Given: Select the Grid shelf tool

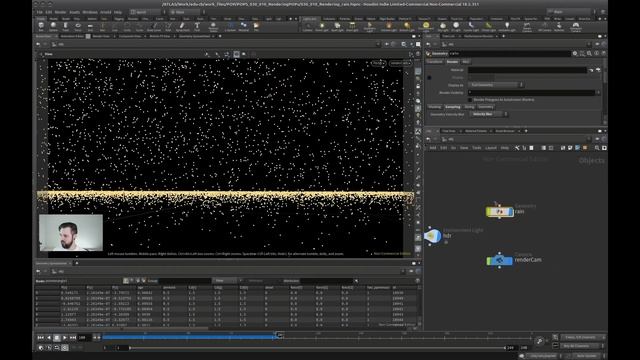Looking at the screenshot, I should tap(90, 27).
